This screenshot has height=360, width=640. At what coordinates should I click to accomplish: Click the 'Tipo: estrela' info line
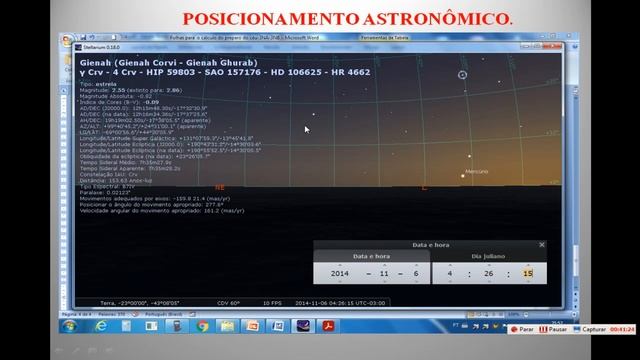(x=98, y=84)
